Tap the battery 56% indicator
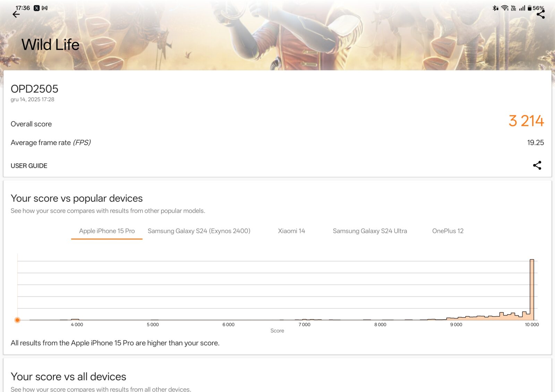The height and width of the screenshot is (392, 555). [536, 8]
